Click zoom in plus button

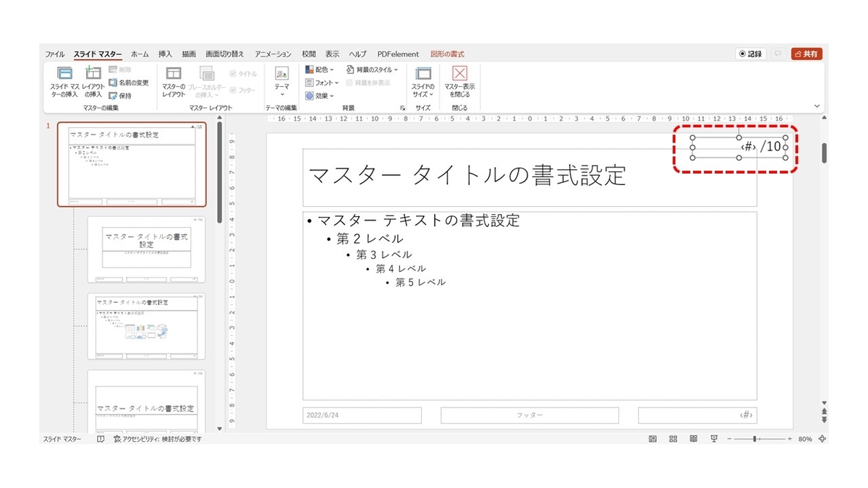pyautogui.click(x=791, y=439)
